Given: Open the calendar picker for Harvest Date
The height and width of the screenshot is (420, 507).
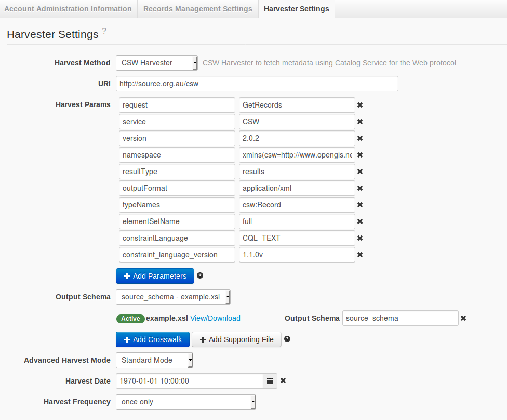Looking at the screenshot, I should pos(270,381).
